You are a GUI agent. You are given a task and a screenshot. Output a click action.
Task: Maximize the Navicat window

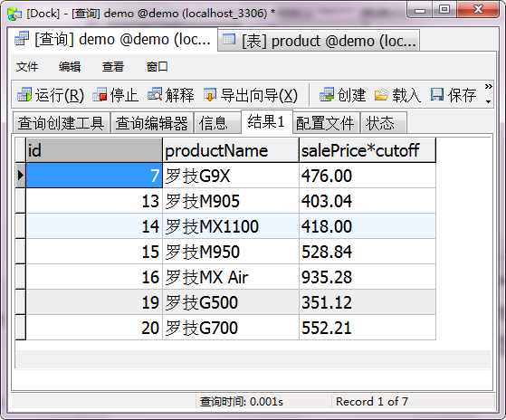coord(444,10)
